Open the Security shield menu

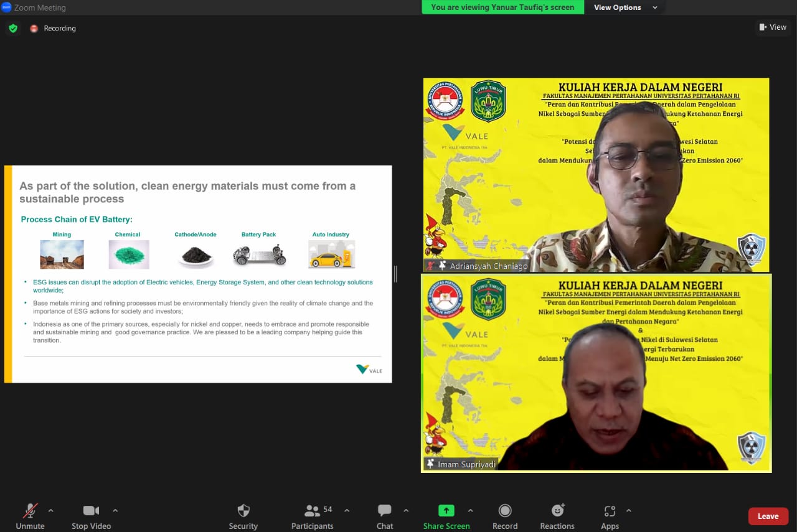(x=243, y=516)
